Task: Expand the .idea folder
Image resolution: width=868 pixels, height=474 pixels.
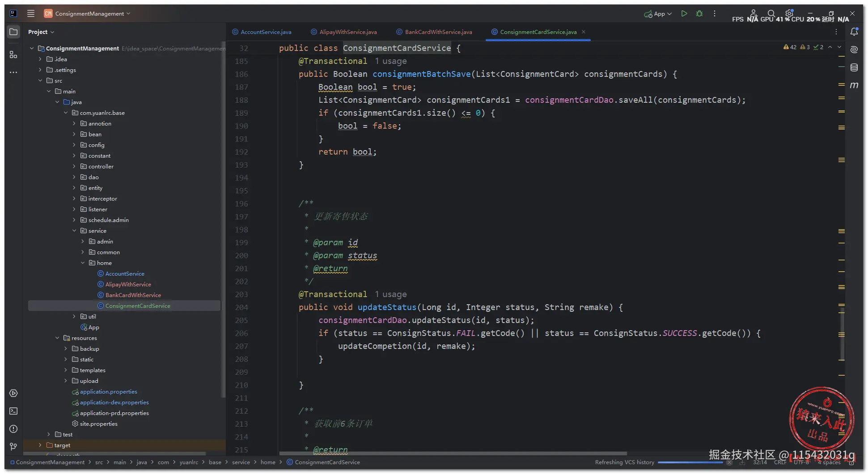Action: pos(40,59)
